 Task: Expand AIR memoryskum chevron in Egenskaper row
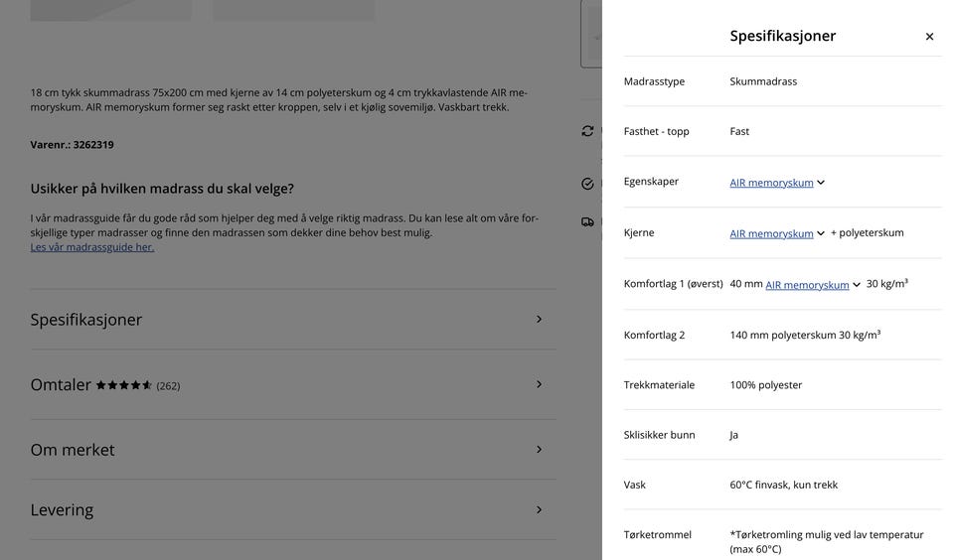point(821,183)
